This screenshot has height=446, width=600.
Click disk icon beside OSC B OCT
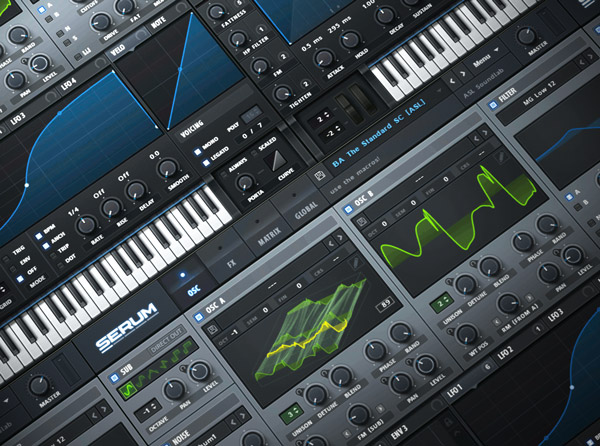point(361,221)
